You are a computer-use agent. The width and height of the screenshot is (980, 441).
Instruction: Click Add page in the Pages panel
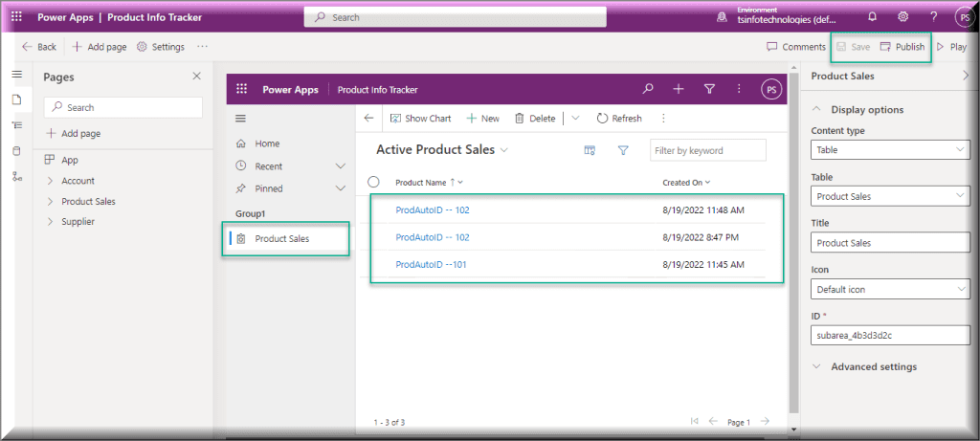(74, 134)
